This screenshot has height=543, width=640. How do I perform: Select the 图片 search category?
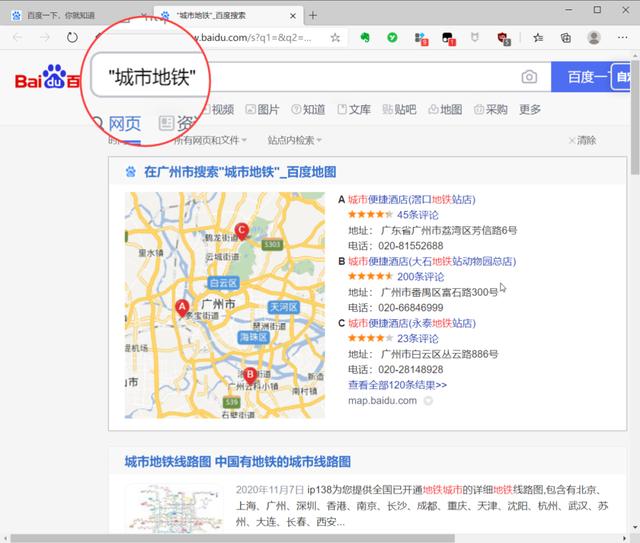[x=262, y=109]
